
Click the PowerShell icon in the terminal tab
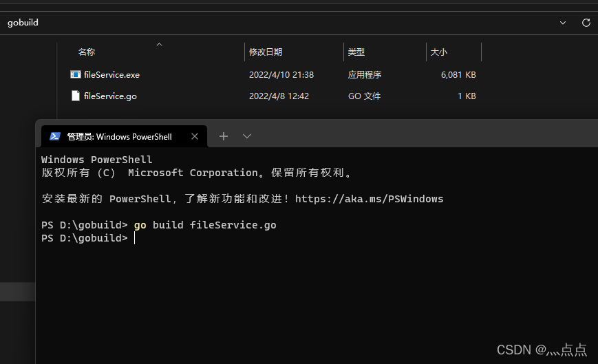pos(55,136)
